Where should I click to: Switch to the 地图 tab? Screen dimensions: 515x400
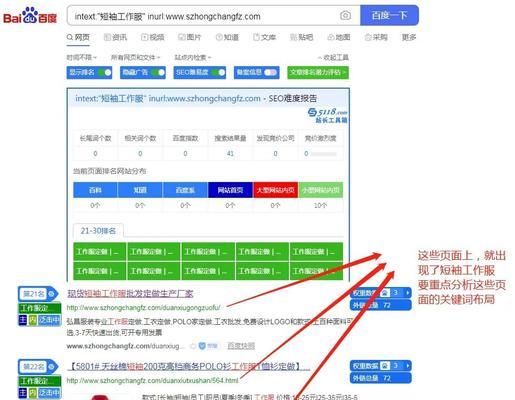tap(339, 37)
